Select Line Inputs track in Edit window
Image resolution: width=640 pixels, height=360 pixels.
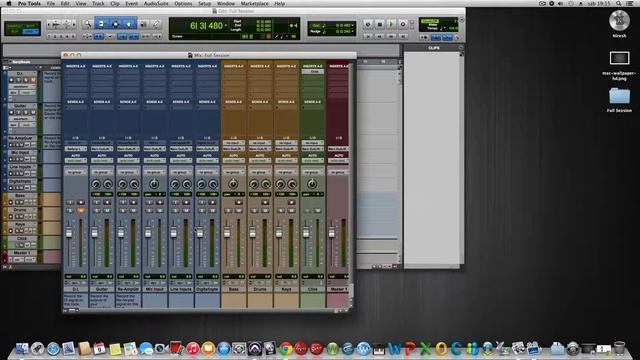pyautogui.click(x=20, y=167)
